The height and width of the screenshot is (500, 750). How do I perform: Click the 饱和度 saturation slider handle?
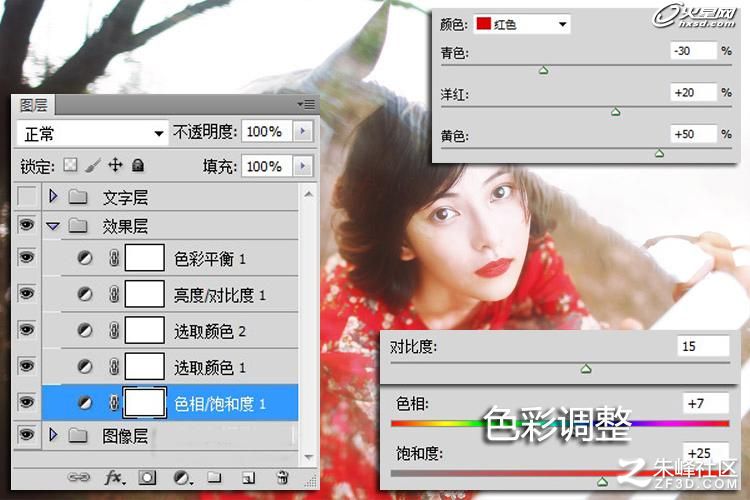pyautogui.click(x=603, y=481)
